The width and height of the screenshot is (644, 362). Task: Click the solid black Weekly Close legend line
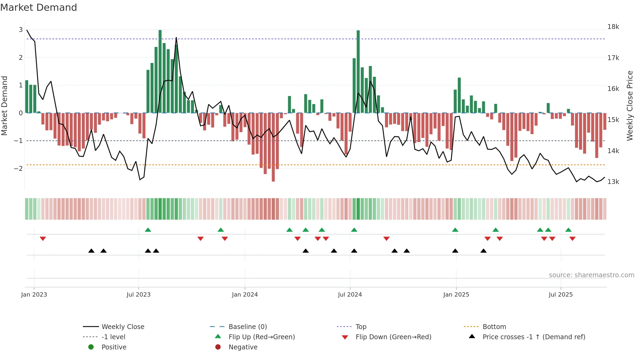pos(91,327)
